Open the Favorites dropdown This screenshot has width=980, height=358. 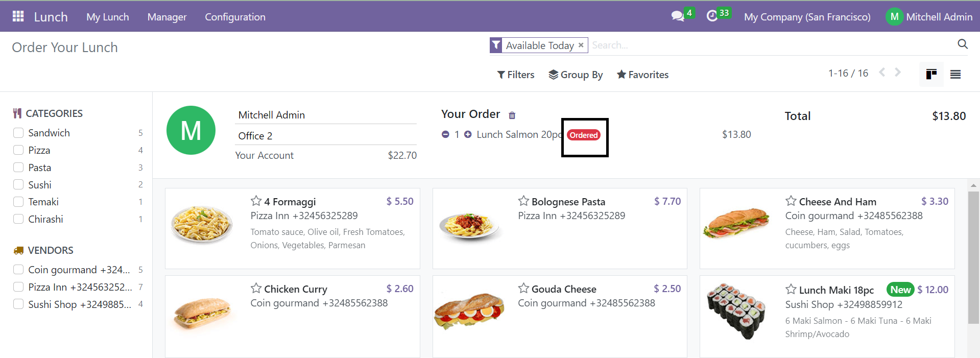(642, 75)
